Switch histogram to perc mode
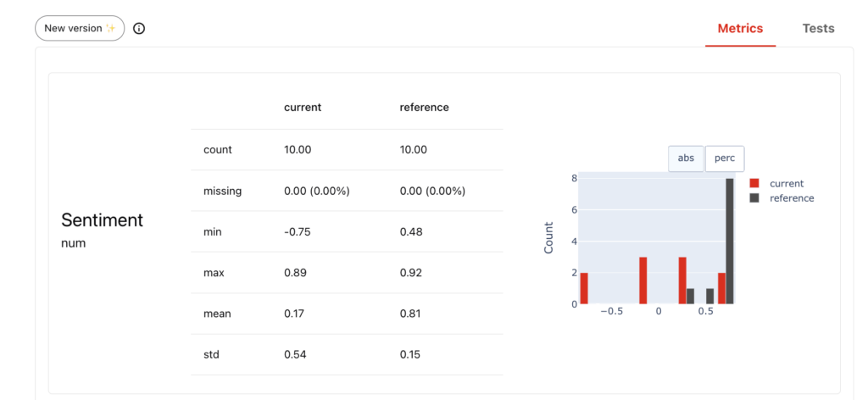 click(x=725, y=158)
